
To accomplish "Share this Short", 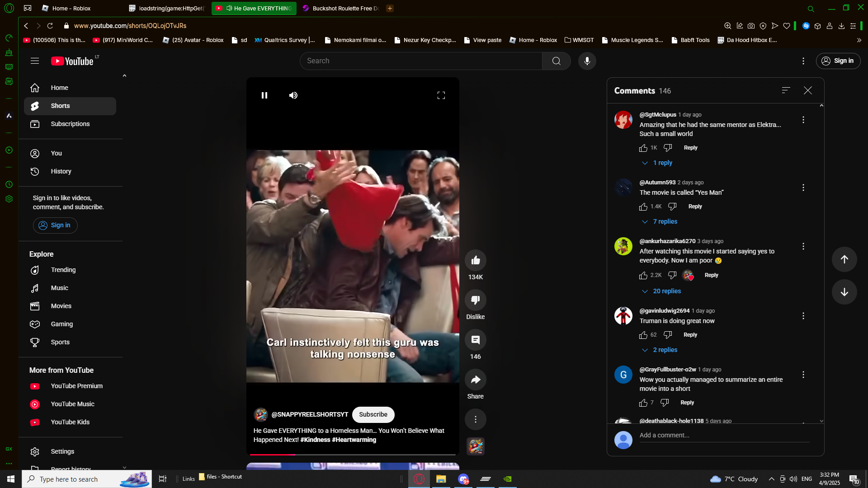I will [476, 380].
